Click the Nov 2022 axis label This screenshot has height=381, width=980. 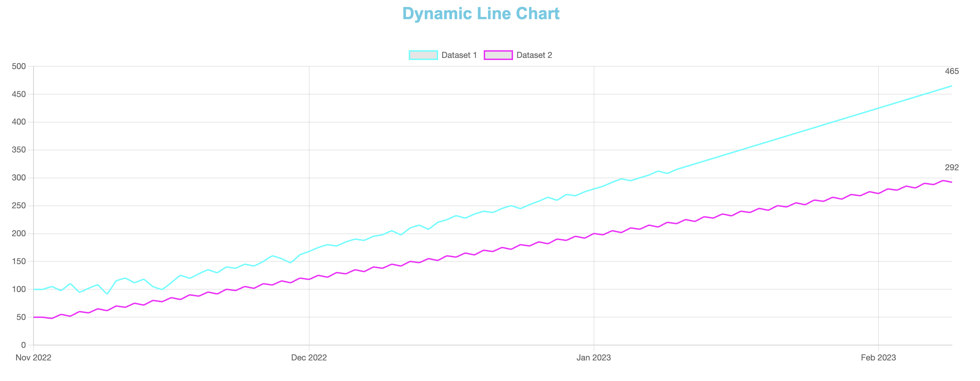pos(34,357)
